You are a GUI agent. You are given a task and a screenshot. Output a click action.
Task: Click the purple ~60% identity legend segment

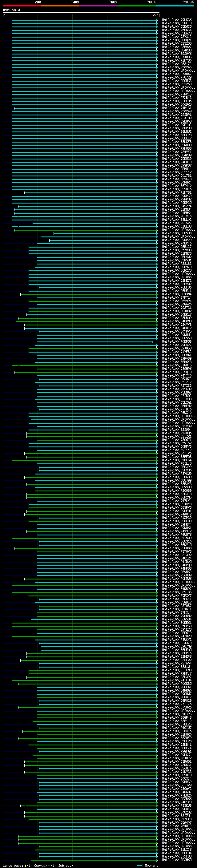(98, 6)
